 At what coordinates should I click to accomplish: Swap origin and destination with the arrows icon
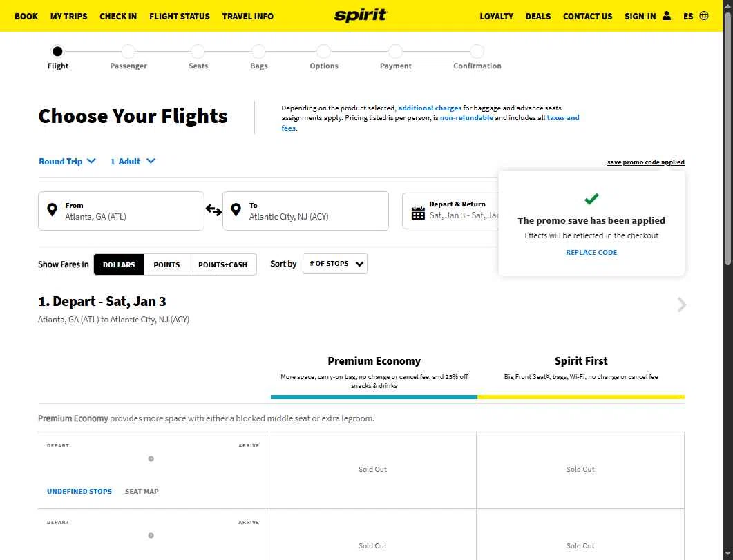click(x=213, y=210)
